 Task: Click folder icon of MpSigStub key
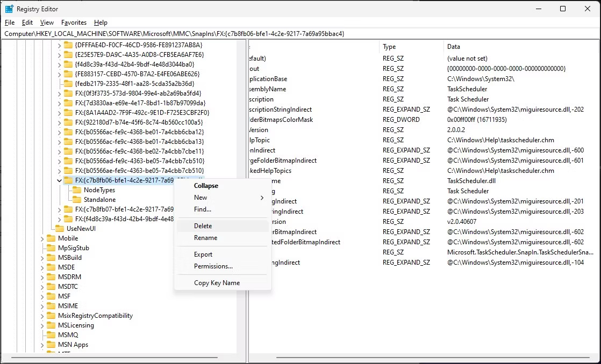tap(51, 248)
